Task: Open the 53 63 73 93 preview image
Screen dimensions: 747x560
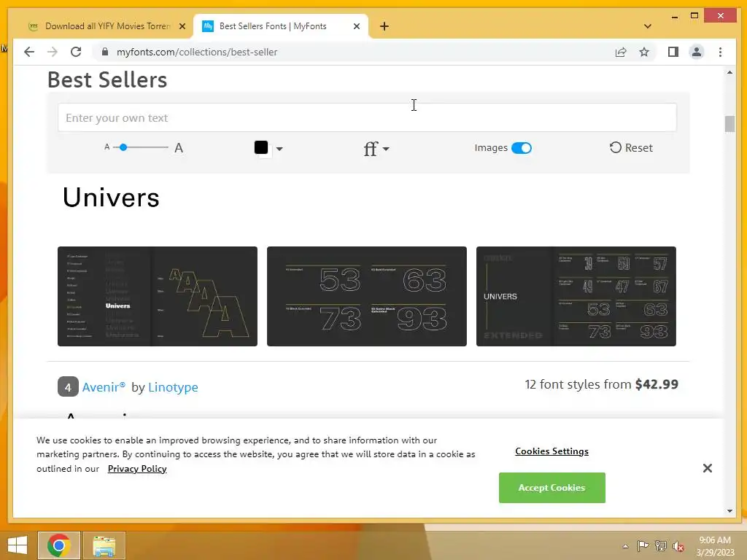Action: 366,296
